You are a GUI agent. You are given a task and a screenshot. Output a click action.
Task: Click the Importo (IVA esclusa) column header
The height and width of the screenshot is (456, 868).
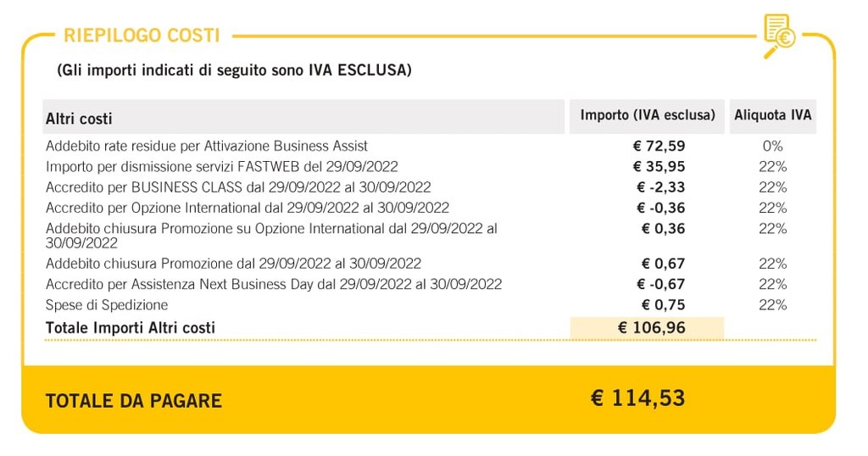pyautogui.click(x=648, y=115)
